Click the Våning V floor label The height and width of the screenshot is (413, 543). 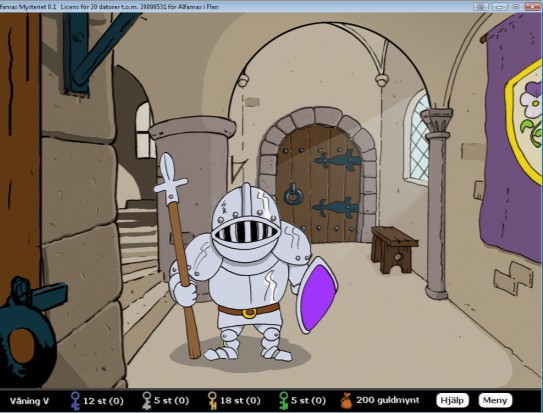click(x=29, y=401)
